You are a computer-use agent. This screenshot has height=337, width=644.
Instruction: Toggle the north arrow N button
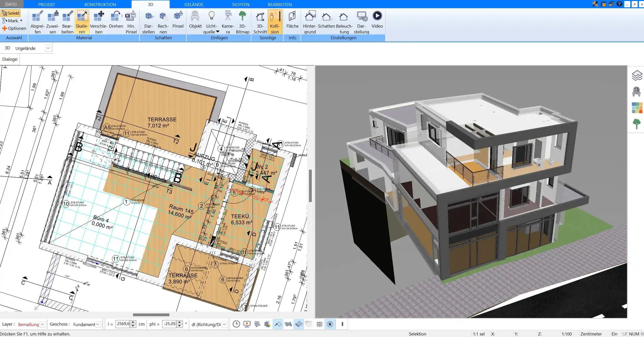(330, 324)
